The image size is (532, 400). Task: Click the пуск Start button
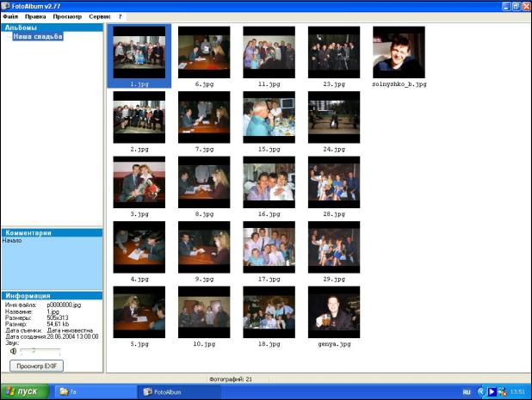pyautogui.click(x=24, y=391)
